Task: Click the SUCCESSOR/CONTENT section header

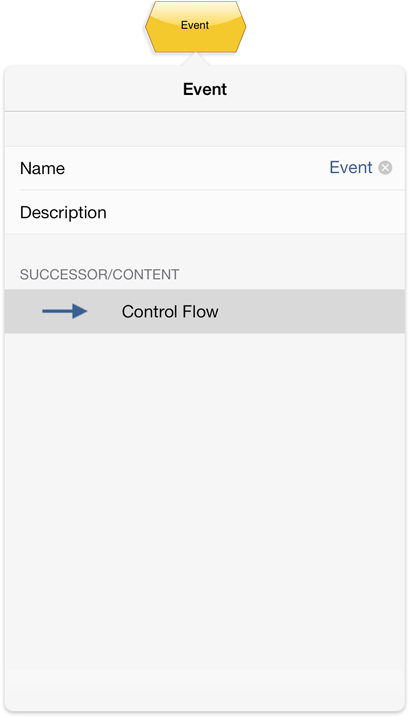Action: pyautogui.click(x=99, y=274)
